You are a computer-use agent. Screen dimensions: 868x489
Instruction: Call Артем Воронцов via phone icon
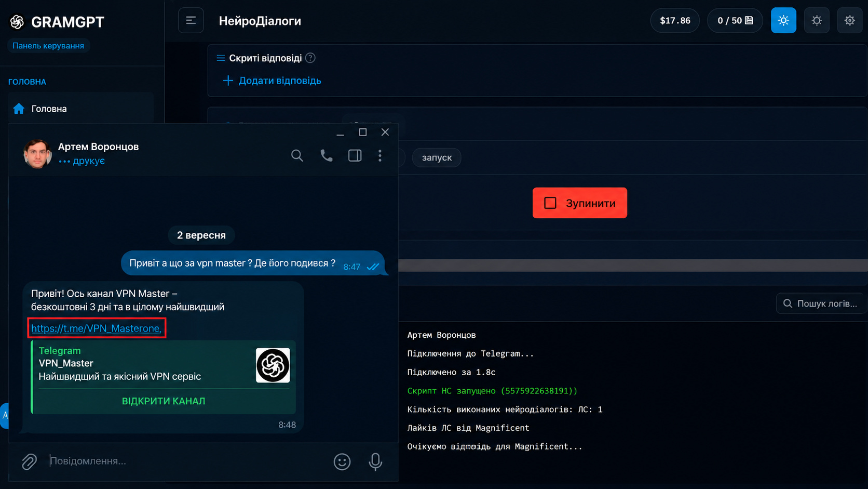click(326, 155)
